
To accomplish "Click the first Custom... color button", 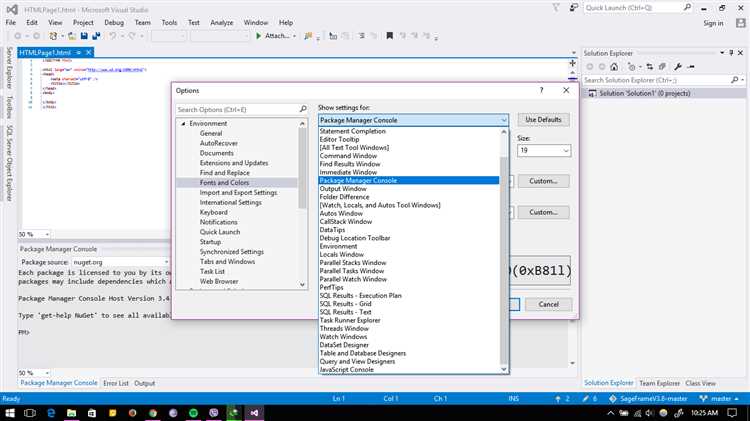I will [x=543, y=181].
